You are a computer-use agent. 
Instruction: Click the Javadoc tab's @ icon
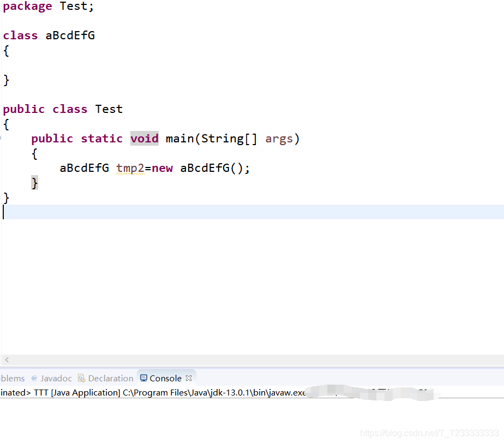pyautogui.click(x=34, y=378)
